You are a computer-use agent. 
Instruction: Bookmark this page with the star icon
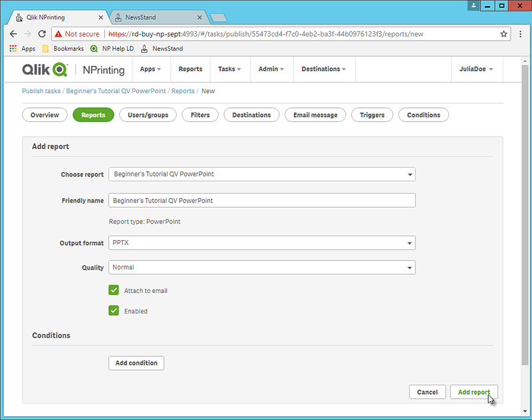(504, 34)
